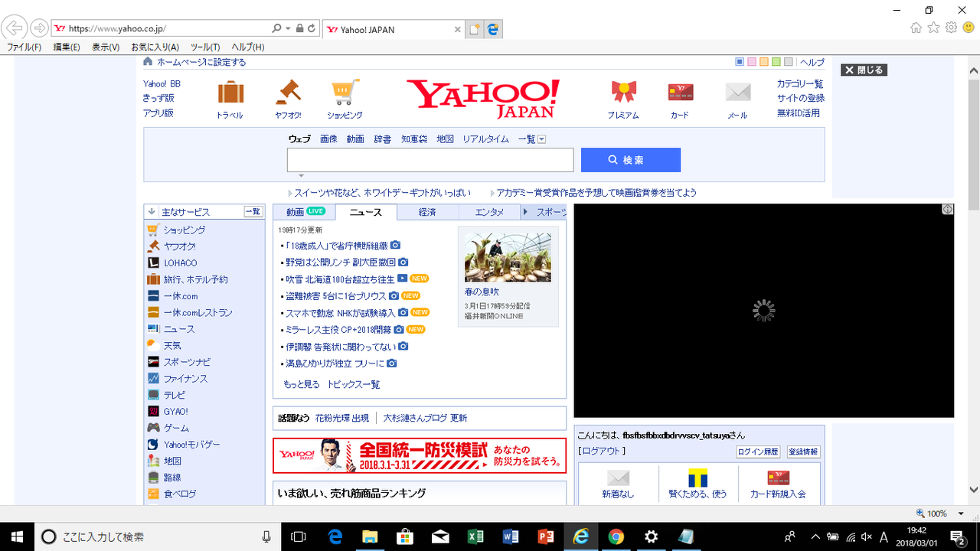
Task: Click the LOHACO sidebar icon
Action: coord(153,262)
